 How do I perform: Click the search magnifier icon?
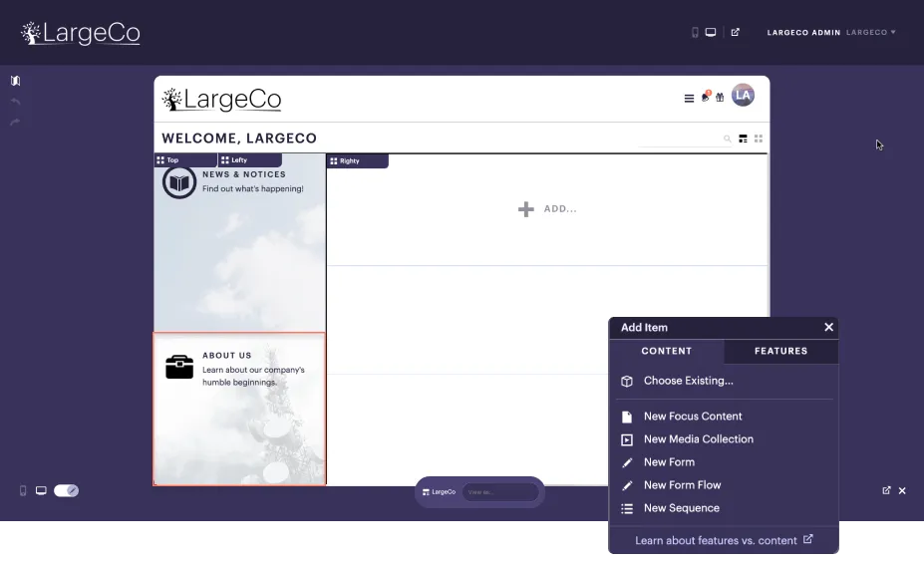(x=728, y=140)
